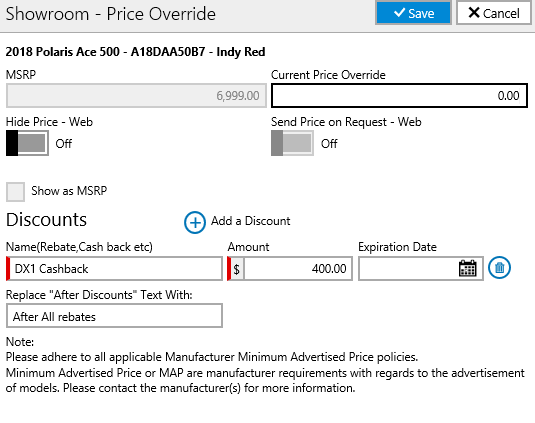Viewport: 535px width, 423px height.
Task: Open the expiration date calendar picker
Action: point(467,268)
